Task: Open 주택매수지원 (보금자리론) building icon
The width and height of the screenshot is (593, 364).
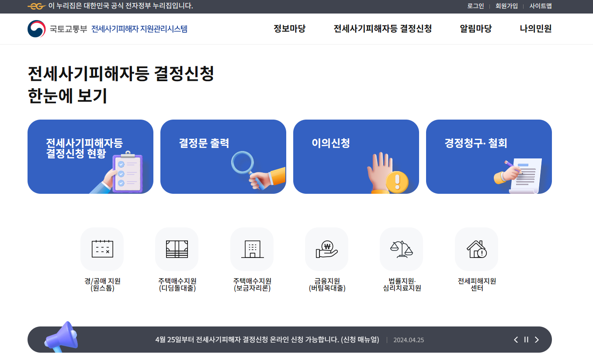Action: (252, 249)
